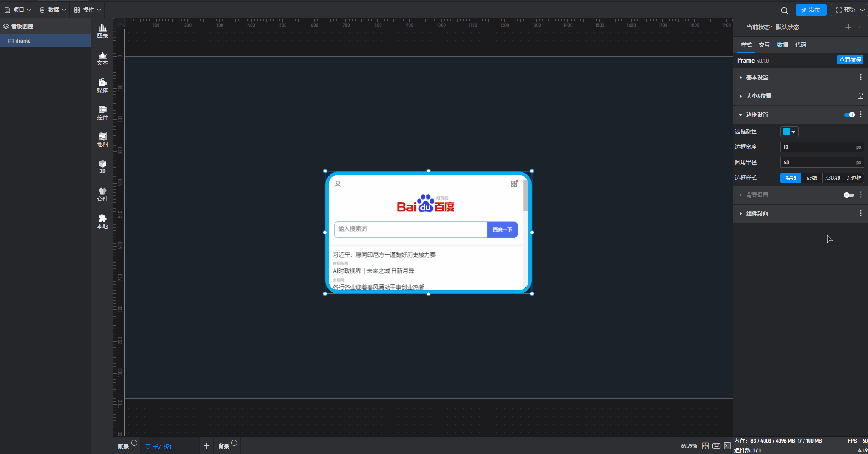Viewport: 868px width, 454px height.
Task: Click the 发布 publish button
Action: click(811, 10)
